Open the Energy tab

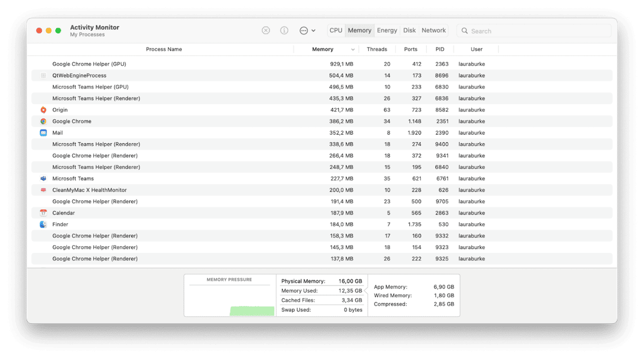coord(387,30)
